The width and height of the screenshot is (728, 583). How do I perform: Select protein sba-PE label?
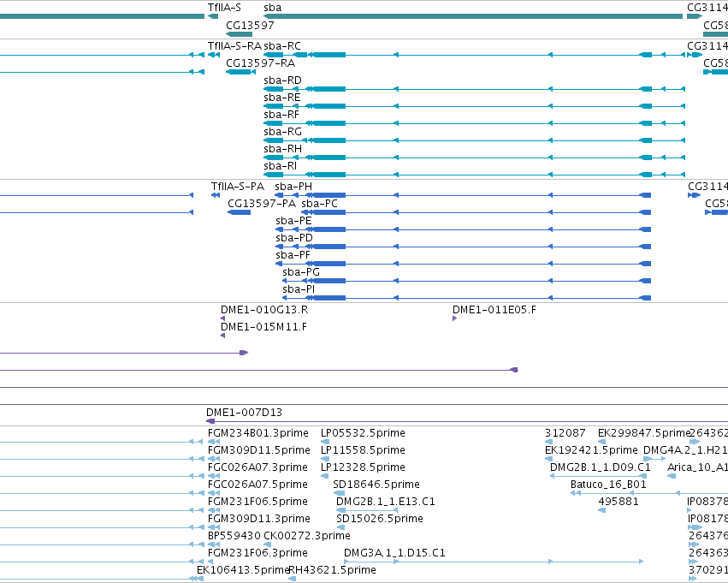(x=293, y=221)
